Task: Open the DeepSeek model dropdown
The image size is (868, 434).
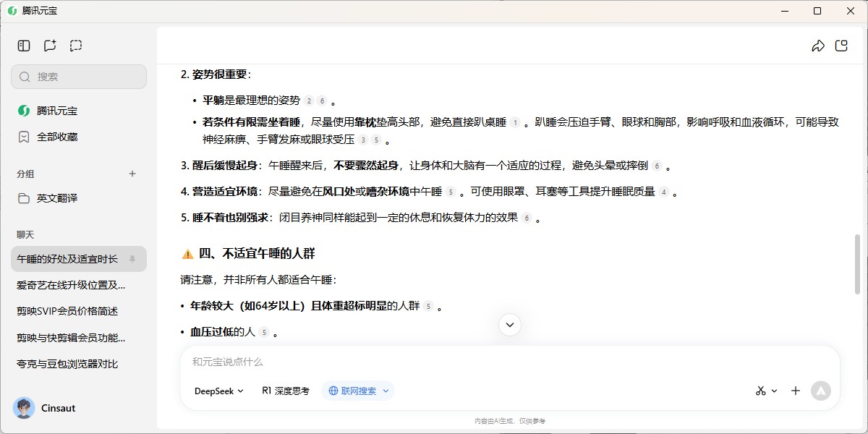Action: (x=219, y=391)
